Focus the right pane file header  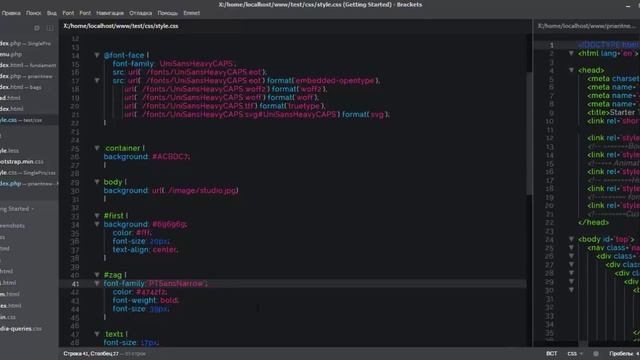(x=587, y=26)
